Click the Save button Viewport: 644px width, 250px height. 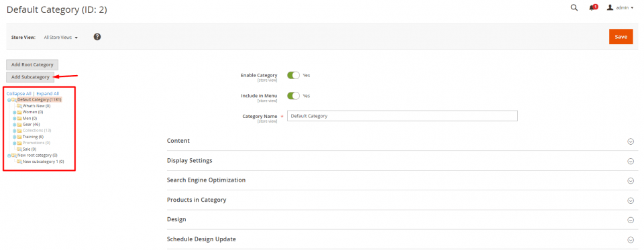point(621,37)
